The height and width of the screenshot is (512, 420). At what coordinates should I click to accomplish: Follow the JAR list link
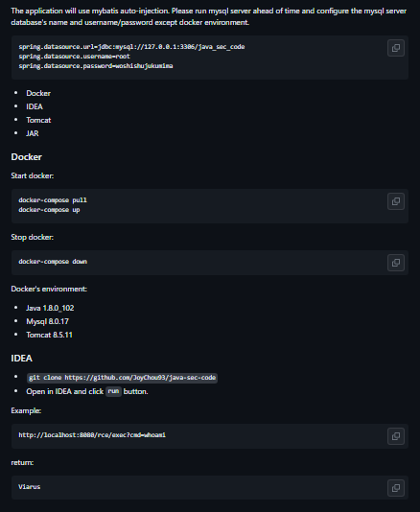click(33, 133)
